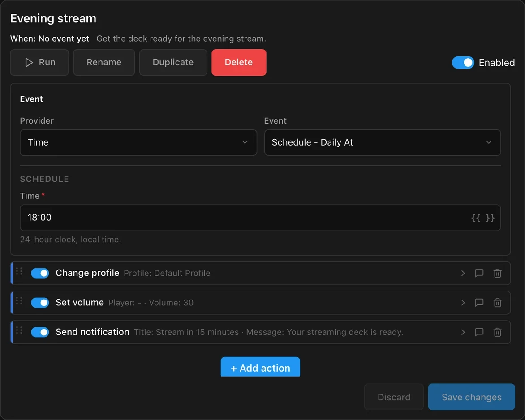Click the '24-hour clock, local time.' hint
Image resolution: width=525 pixels, height=420 pixels.
point(70,240)
